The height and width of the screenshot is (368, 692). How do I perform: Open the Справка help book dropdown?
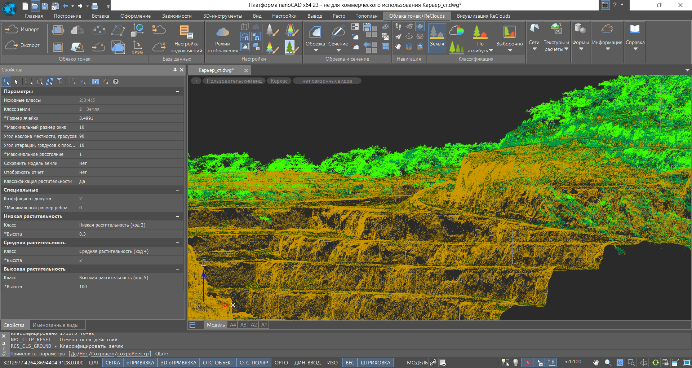(635, 38)
